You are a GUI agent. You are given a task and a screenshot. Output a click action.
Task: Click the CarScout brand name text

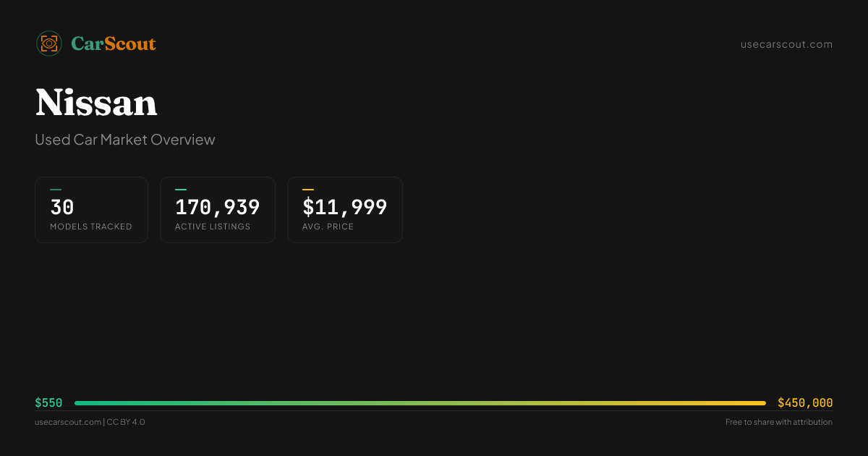[114, 43]
